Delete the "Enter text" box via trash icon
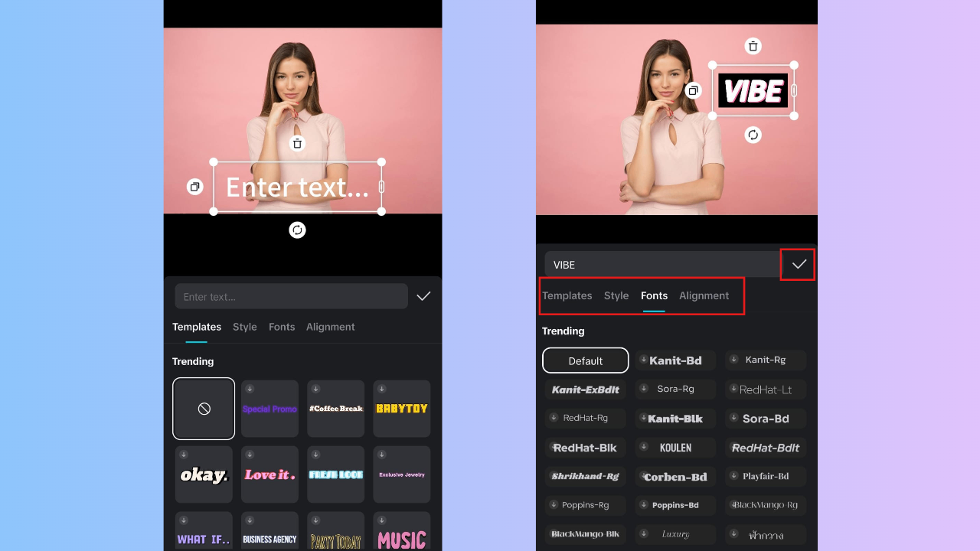This screenshot has height=551, width=980. coord(297,143)
